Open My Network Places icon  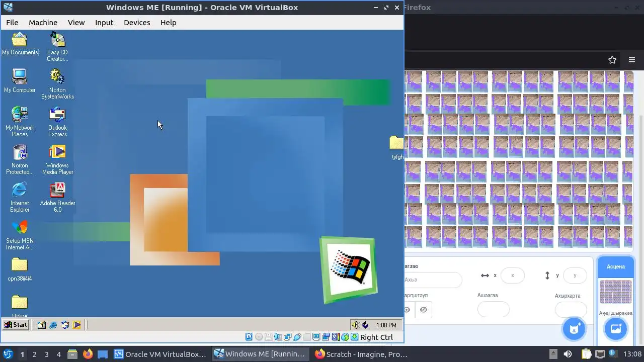coord(20,121)
